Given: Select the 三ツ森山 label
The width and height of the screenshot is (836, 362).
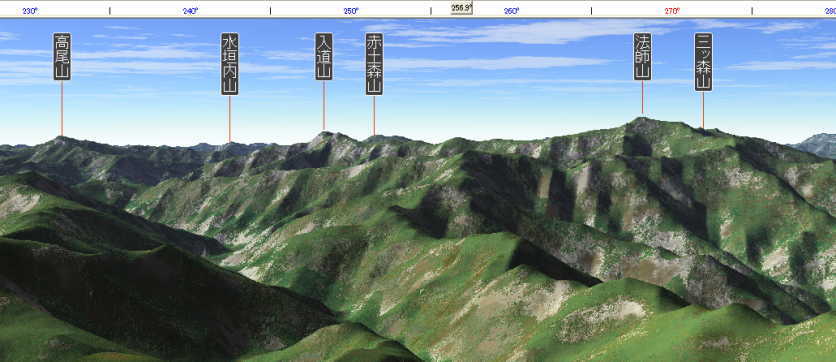Looking at the screenshot, I should tap(703, 62).
